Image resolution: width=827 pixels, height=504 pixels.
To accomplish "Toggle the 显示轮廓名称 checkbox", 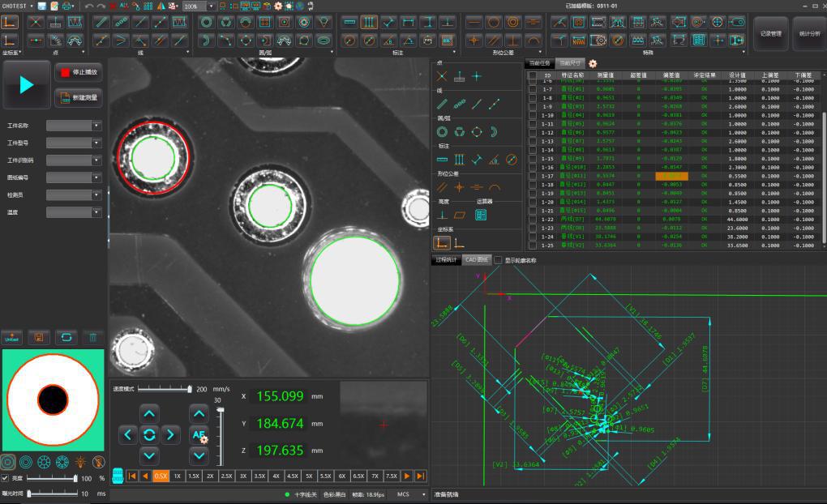I will (498, 260).
